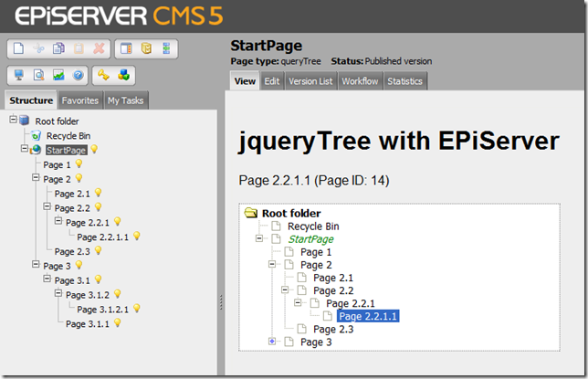The image size is (588, 379).
Task: Open the Statistics tab
Action: tap(404, 81)
